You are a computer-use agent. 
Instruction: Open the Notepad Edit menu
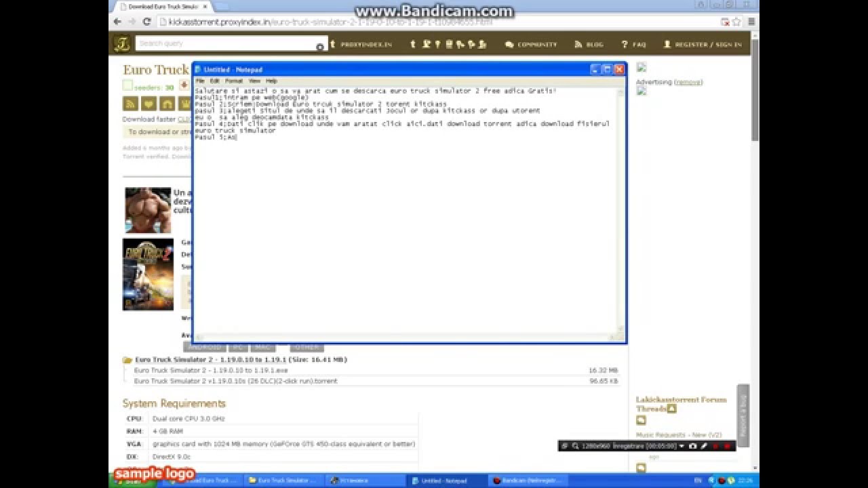coord(214,81)
